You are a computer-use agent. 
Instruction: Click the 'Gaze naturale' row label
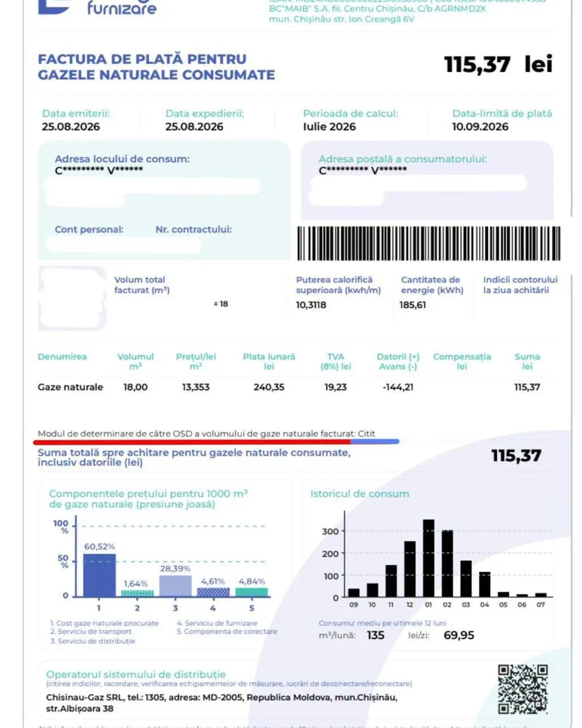point(71,387)
